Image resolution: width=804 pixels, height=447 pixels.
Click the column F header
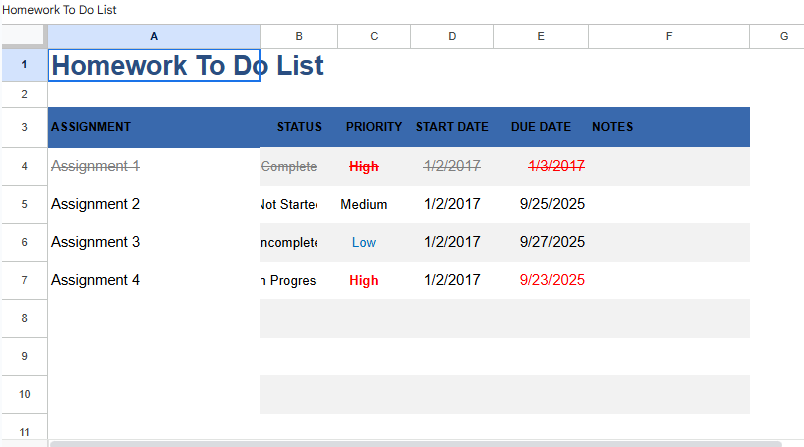[668, 36]
